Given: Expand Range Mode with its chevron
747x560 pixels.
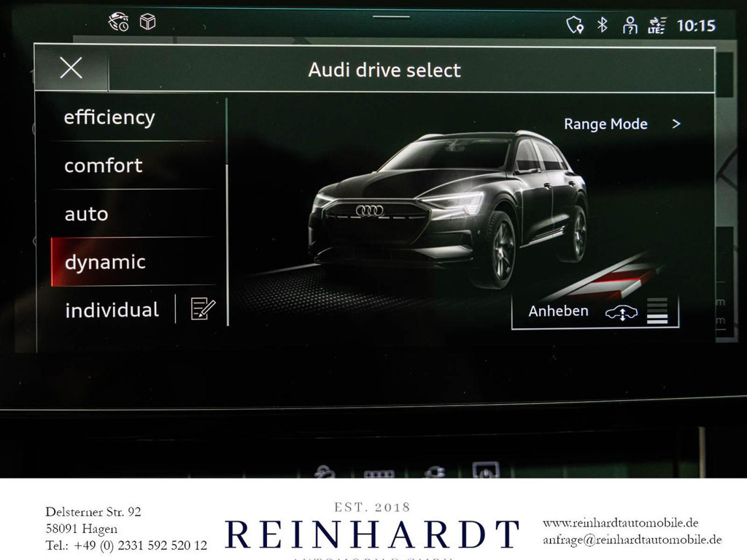Looking at the screenshot, I should pos(676,123).
